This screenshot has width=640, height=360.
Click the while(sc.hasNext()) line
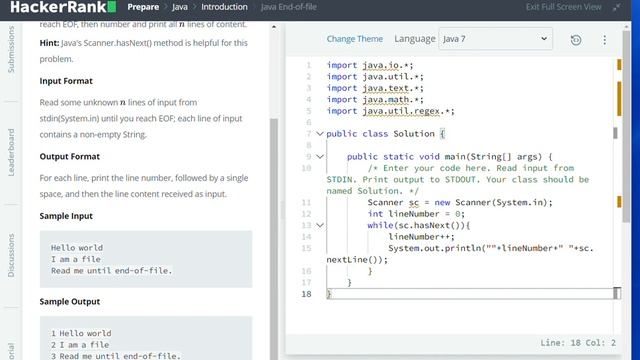click(x=419, y=225)
